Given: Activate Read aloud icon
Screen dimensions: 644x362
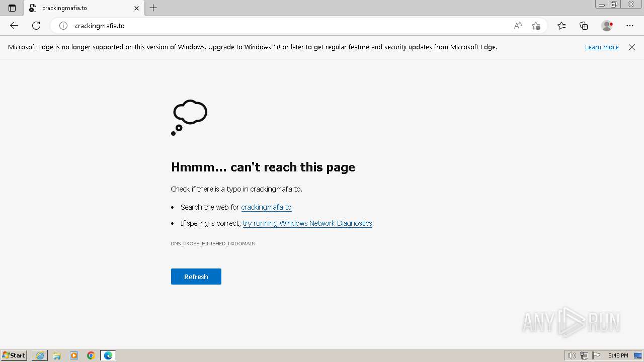Looking at the screenshot, I should 518,26.
